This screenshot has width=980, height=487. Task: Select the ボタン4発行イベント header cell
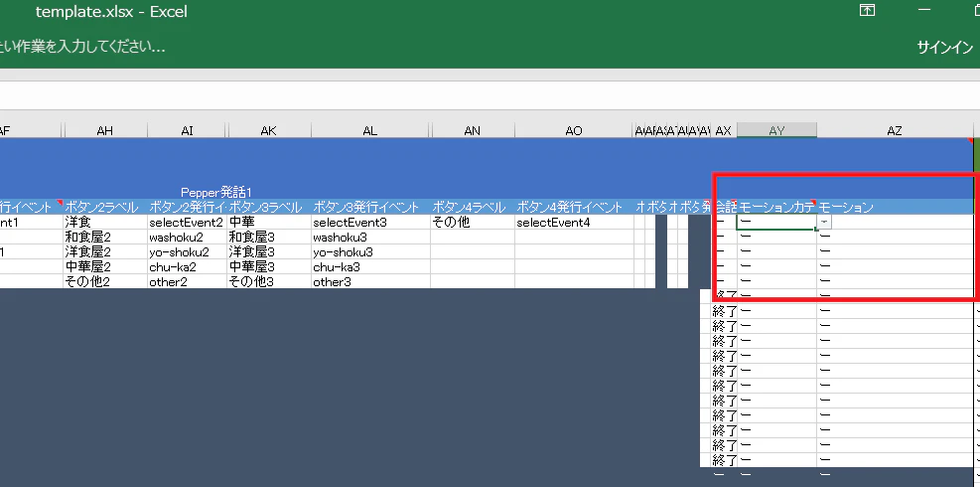click(x=574, y=207)
